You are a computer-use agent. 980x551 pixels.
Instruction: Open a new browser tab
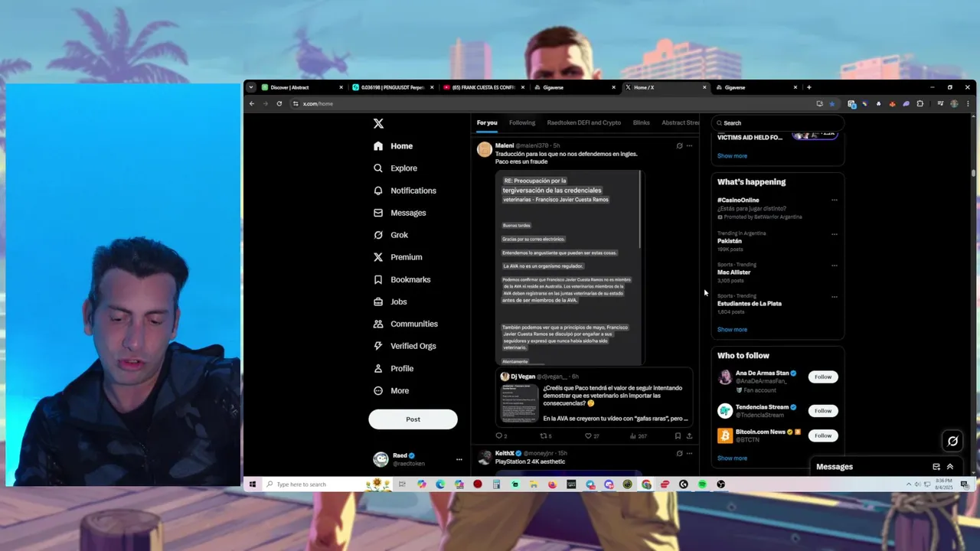[808, 87]
